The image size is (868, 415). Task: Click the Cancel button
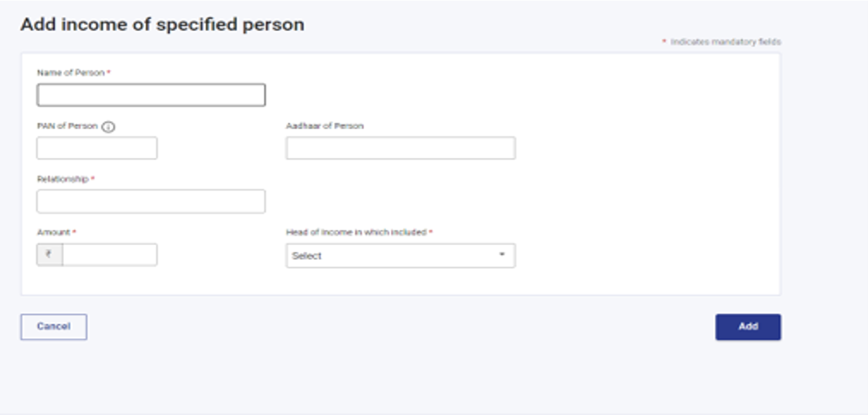[x=54, y=327]
